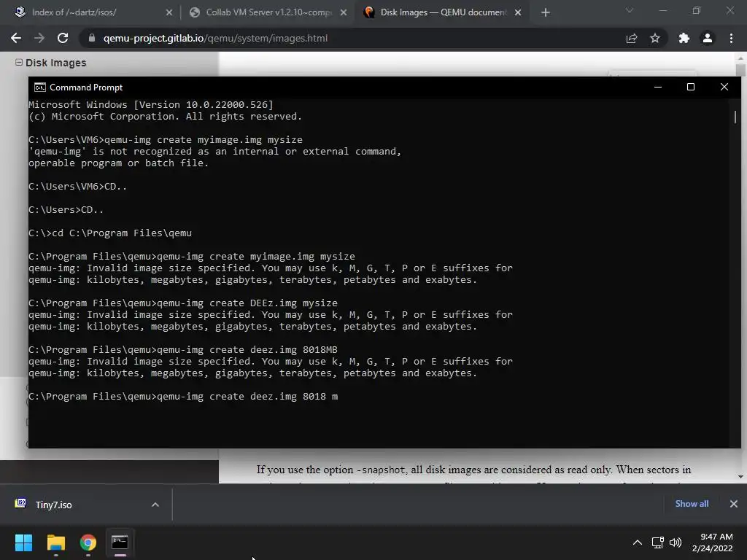Click the page scrollbar down arrow
747x560 pixels.
click(740, 477)
